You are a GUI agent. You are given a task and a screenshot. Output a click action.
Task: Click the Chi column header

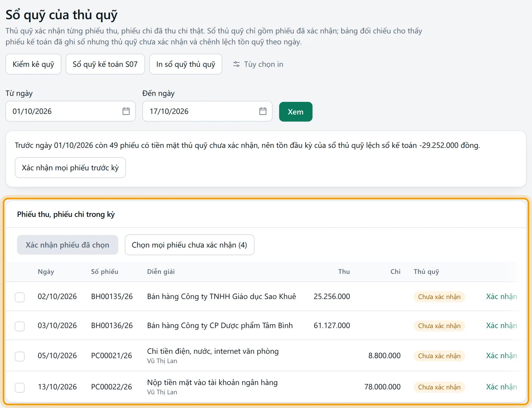pyautogui.click(x=395, y=272)
